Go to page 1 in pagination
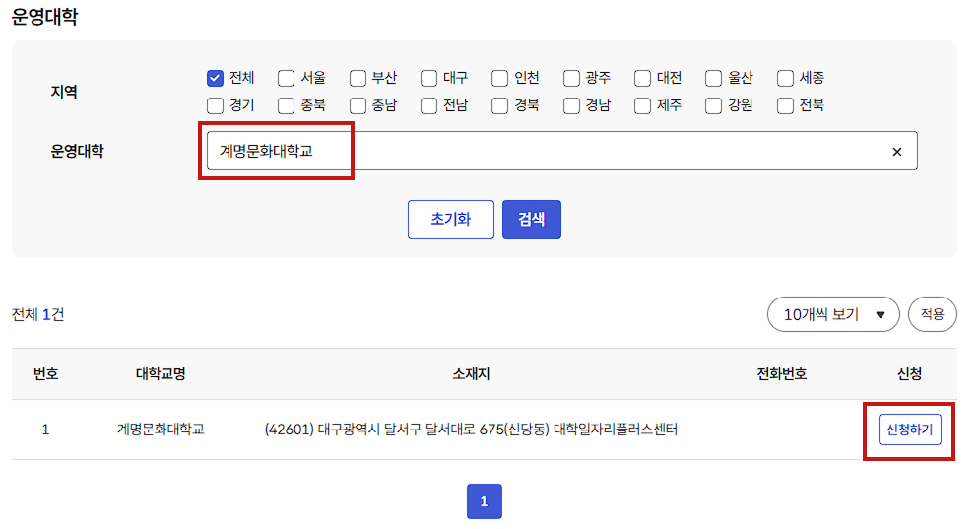The image size is (980, 529). (x=484, y=501)
